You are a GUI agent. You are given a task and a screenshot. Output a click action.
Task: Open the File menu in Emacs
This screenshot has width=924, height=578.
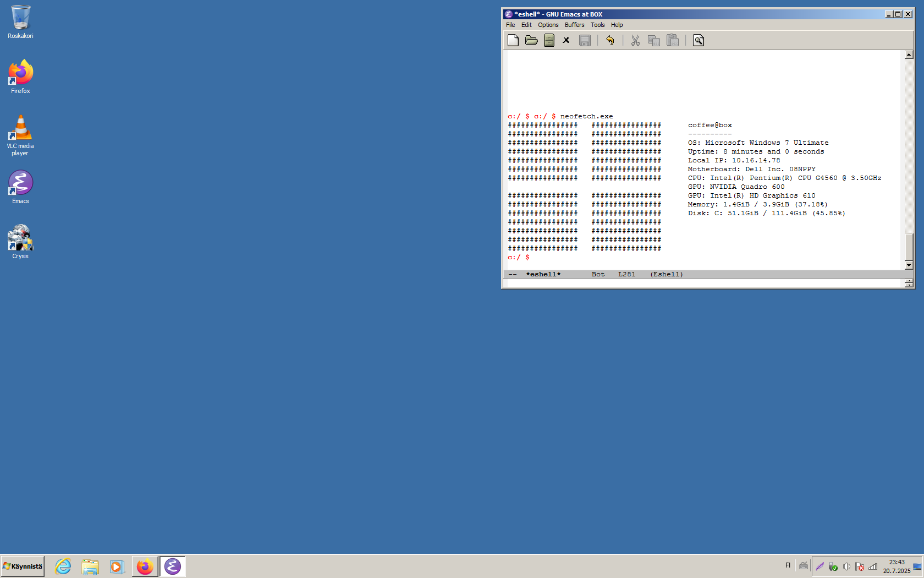[510, 25]
